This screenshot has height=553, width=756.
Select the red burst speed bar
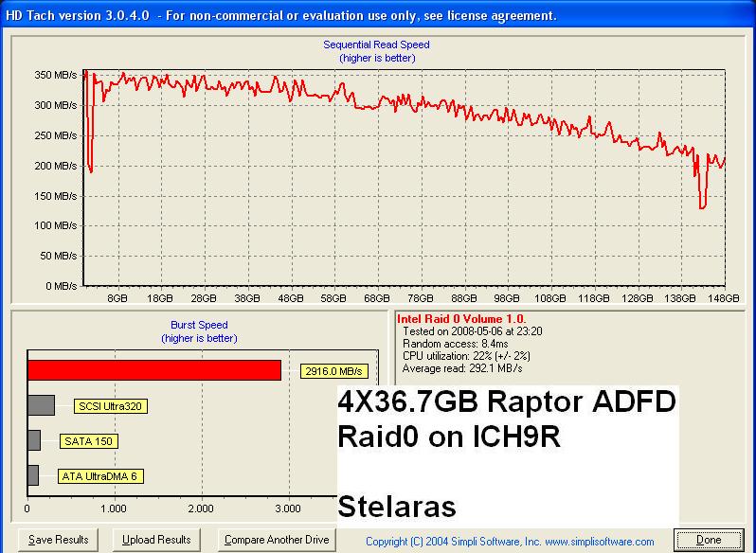point(154,370)
